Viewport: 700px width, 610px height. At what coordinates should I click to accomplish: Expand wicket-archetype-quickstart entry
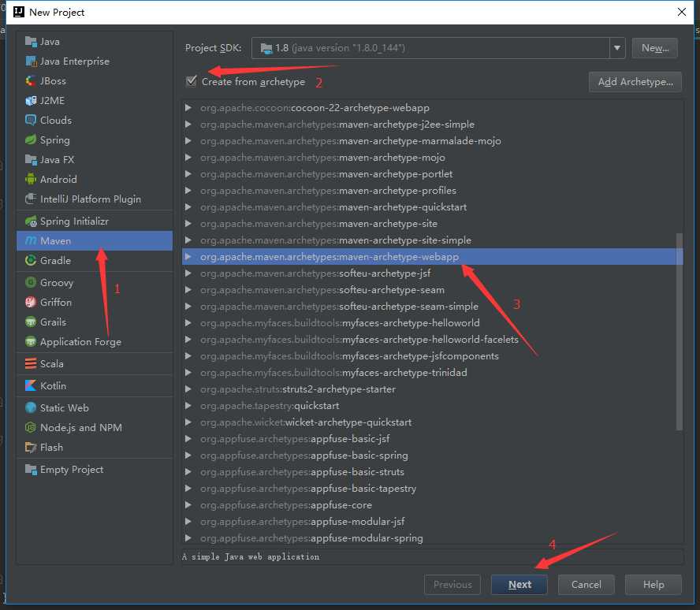point(188,422)
